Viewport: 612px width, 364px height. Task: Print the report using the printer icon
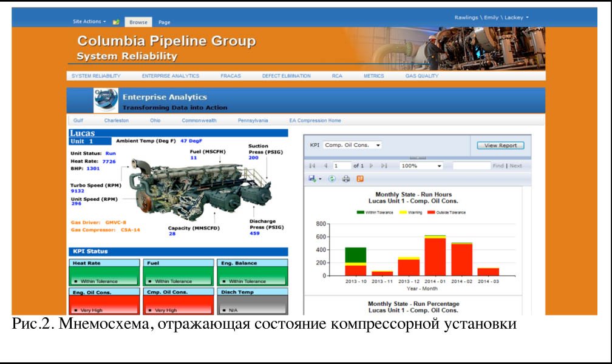[x=346, y=179]
